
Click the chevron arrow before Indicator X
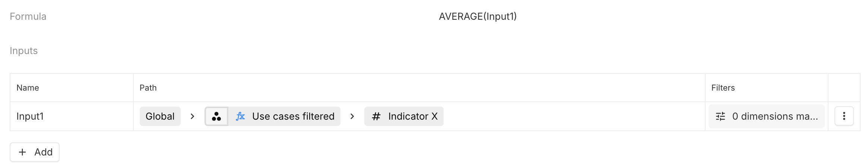pos(352,117)
